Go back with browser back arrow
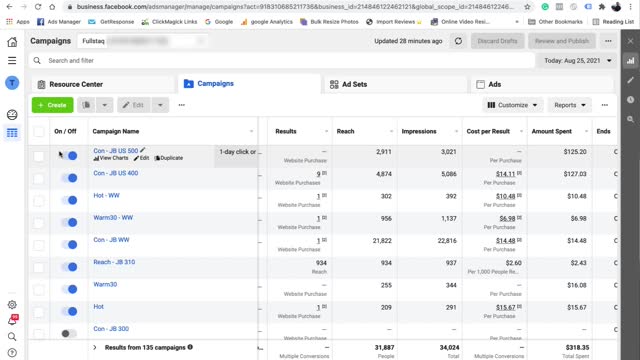Image resolution: width=640 pixels, height=360 pixels. click(9, 7)
